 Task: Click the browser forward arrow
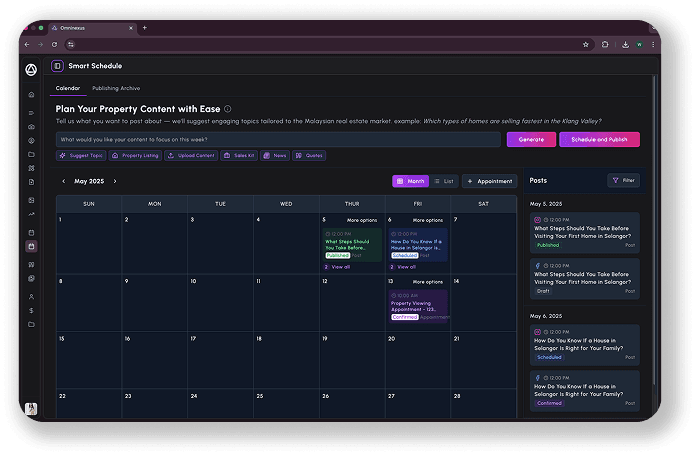[x=40, y=44]
